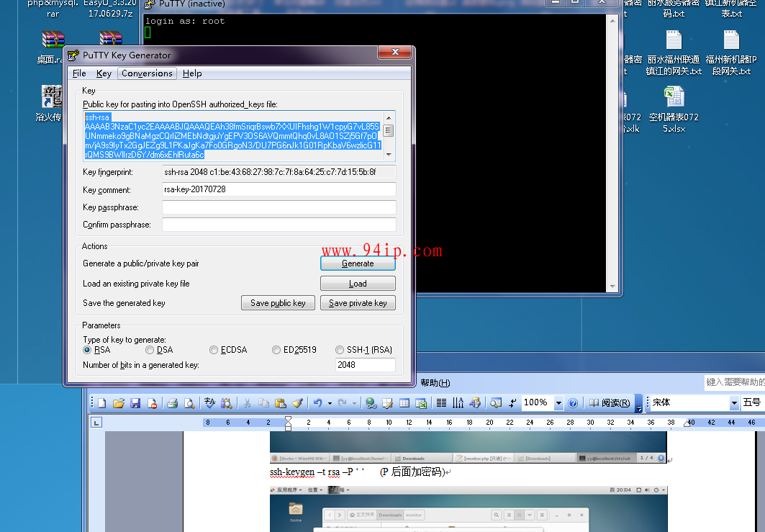This screenshot has width=765, height=532.
Task: Select DSA key type radio button
Action: (x=150, y=350)
